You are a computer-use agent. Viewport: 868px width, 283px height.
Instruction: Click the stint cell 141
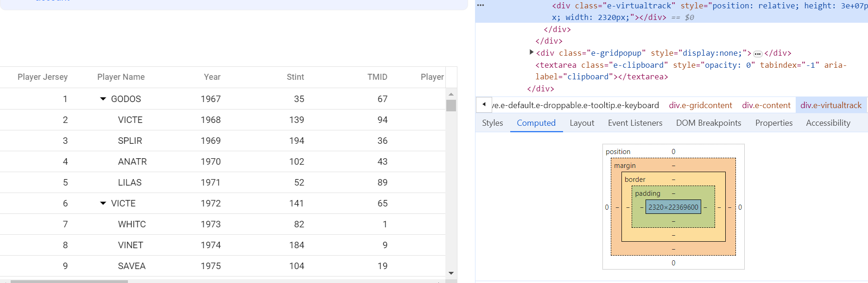(x=297, y=203)
